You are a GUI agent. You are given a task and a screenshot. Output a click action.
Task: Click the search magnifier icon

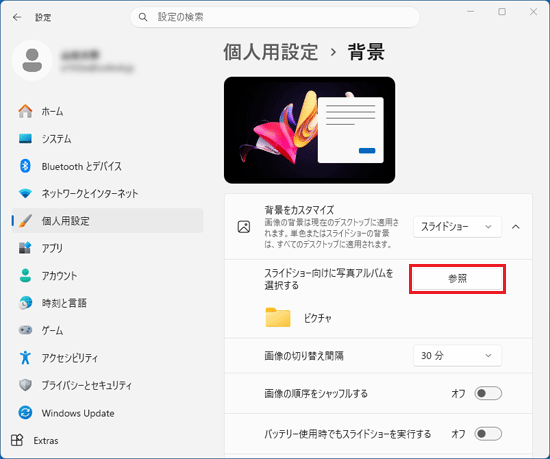(143, 17)
